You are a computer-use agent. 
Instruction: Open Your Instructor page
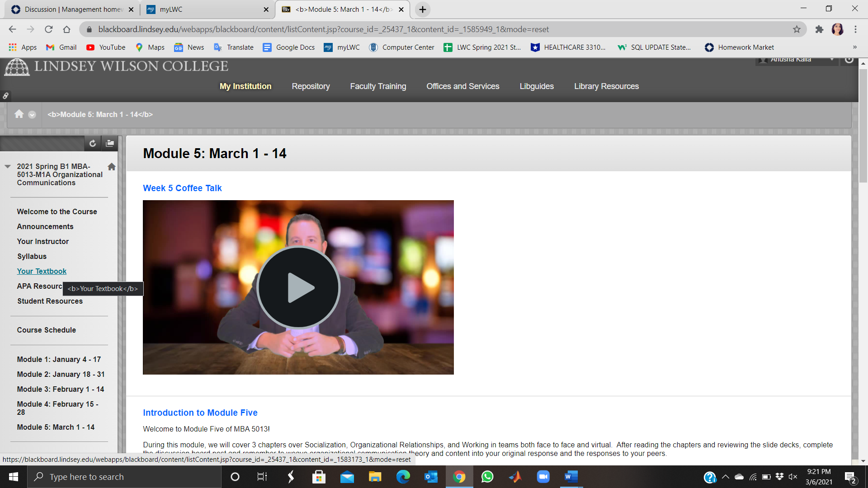(43, 241)
